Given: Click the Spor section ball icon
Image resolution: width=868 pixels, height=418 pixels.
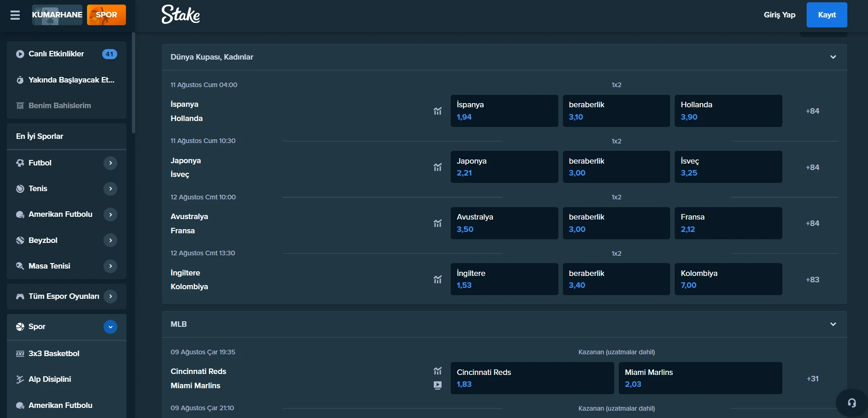Looking at the screenshot, I should point(20,327).
